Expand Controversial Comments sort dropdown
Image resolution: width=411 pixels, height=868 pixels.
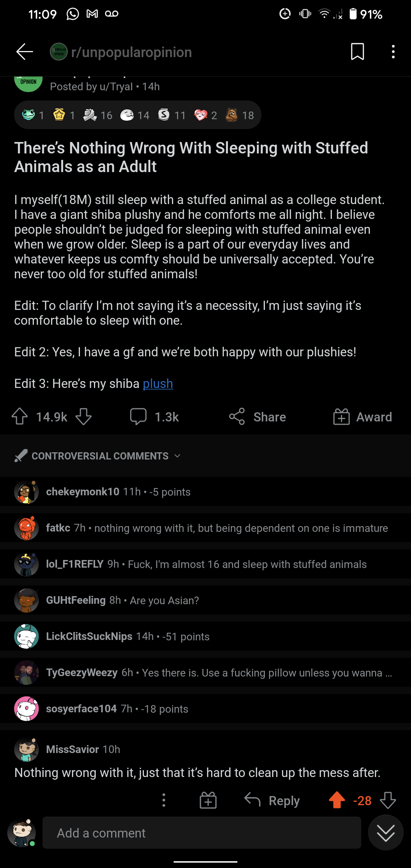99,456
